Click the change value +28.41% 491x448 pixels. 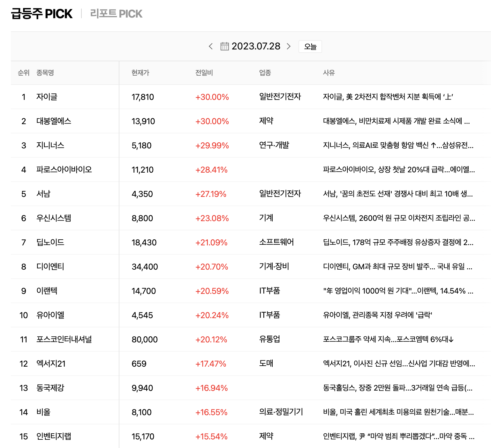pyautogui.click(x=211, y=170)
